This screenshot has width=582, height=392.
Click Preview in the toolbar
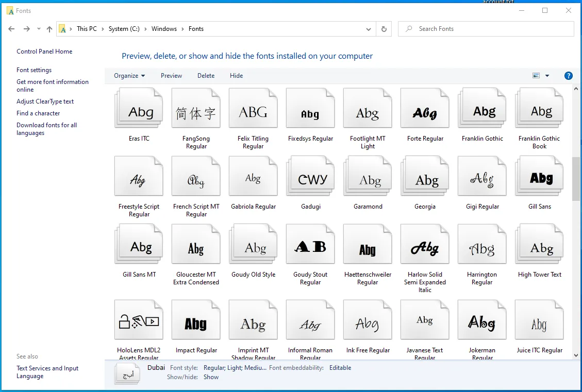click(x=171, y=76)
